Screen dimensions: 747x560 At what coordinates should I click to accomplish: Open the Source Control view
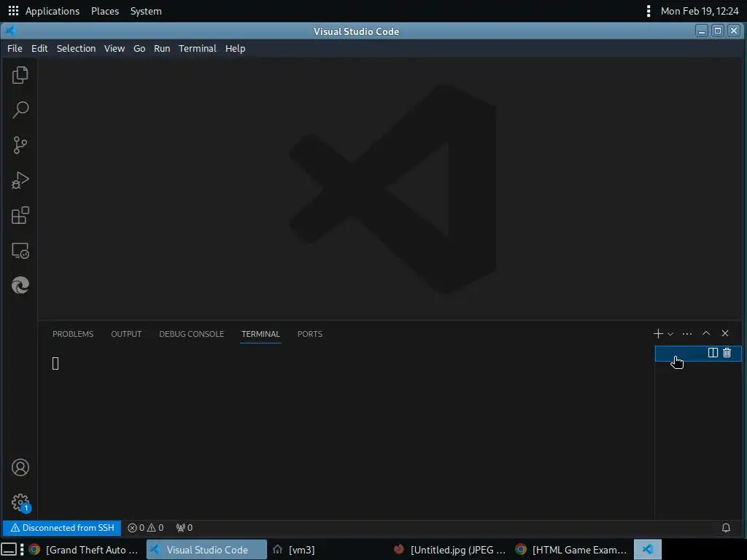point(20,145)
